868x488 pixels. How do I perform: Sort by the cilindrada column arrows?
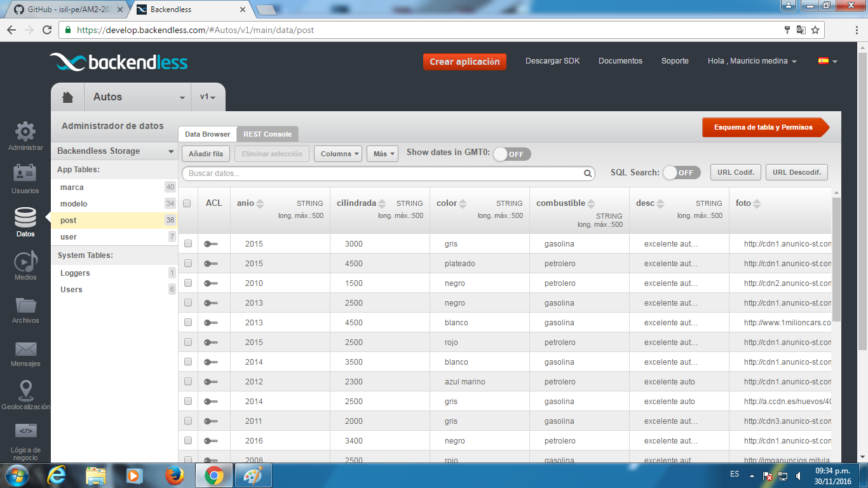click(x=382, y=203)
